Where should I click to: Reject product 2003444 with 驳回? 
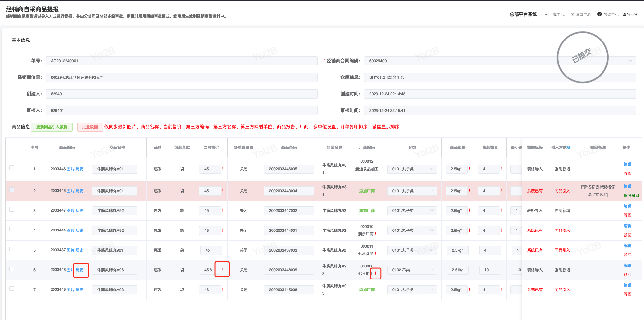tap(627, 235)
